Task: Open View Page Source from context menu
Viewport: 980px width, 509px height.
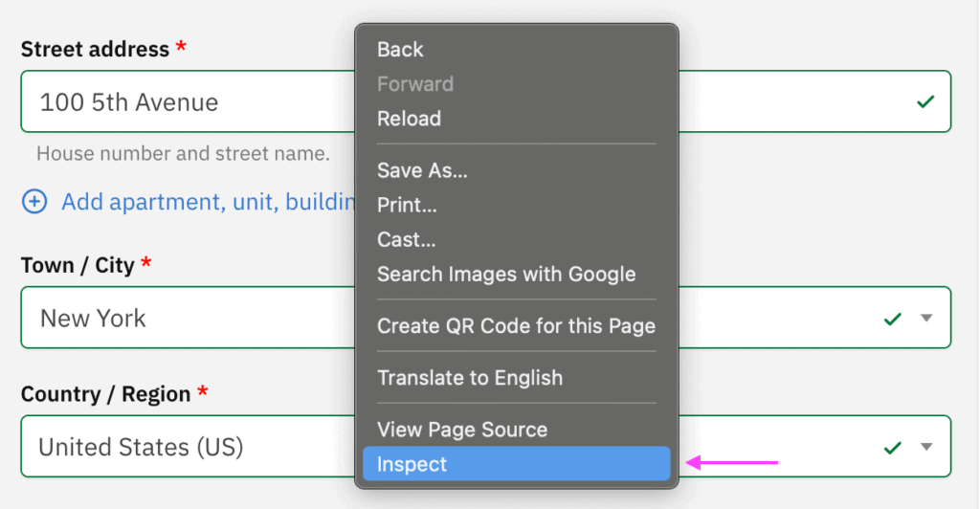Action: (x=462, y=430)
